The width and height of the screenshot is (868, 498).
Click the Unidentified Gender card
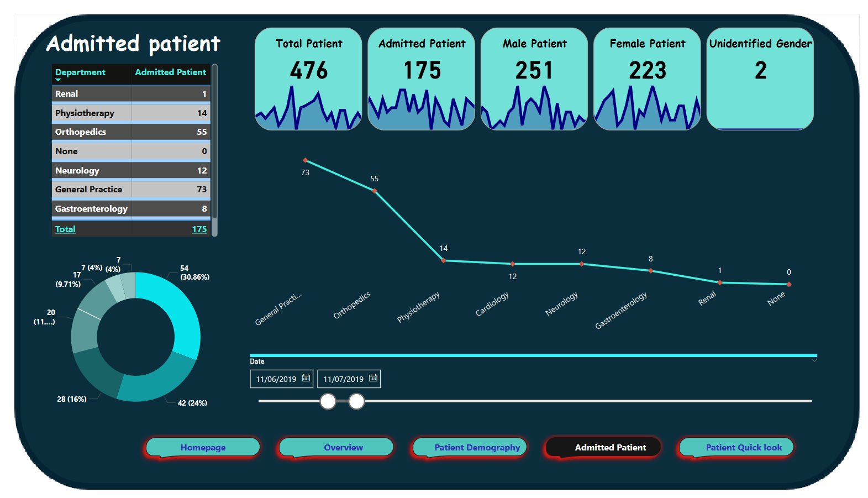(760, 79)
